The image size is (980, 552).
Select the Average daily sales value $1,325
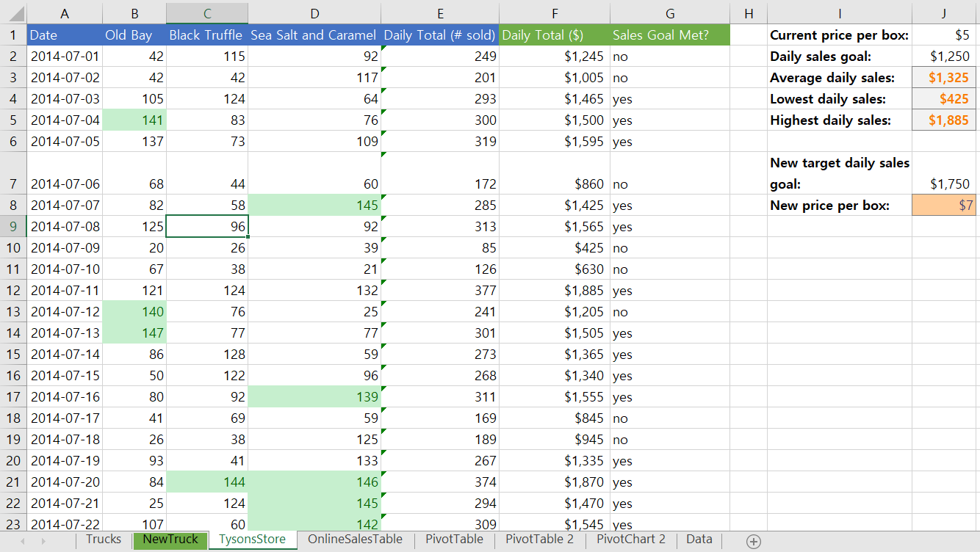tap(944, 76)
